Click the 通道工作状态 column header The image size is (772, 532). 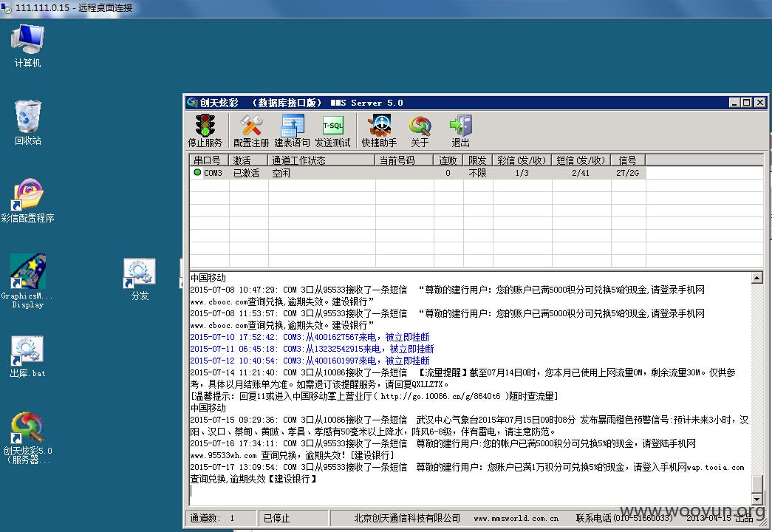[321, 160]
